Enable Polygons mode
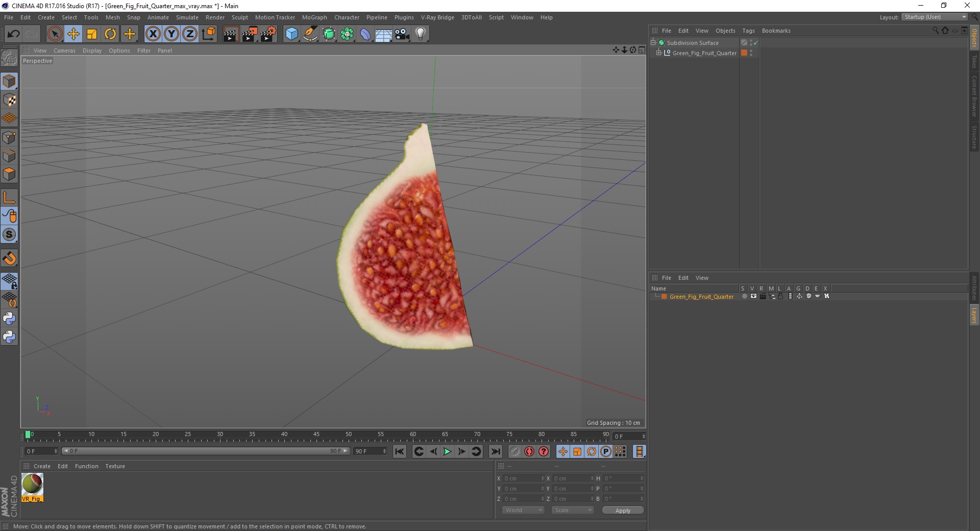980x531 pixels. coord(9,174)
